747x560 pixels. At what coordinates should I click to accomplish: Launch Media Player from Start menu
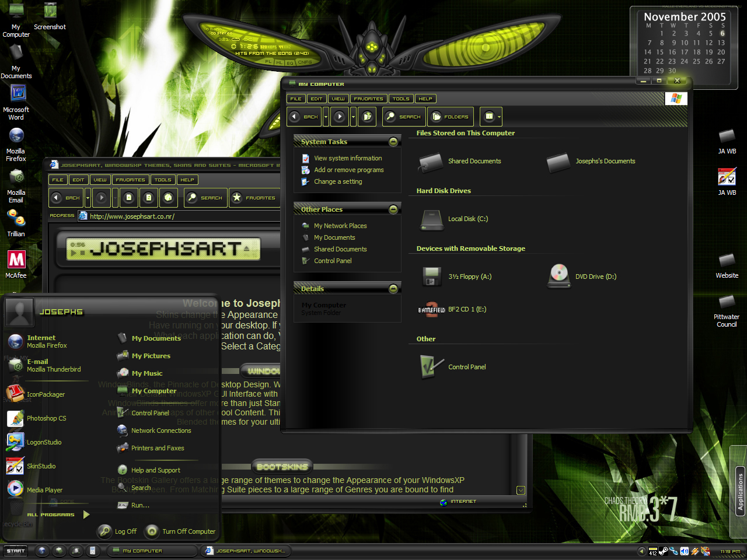(35, 490)
